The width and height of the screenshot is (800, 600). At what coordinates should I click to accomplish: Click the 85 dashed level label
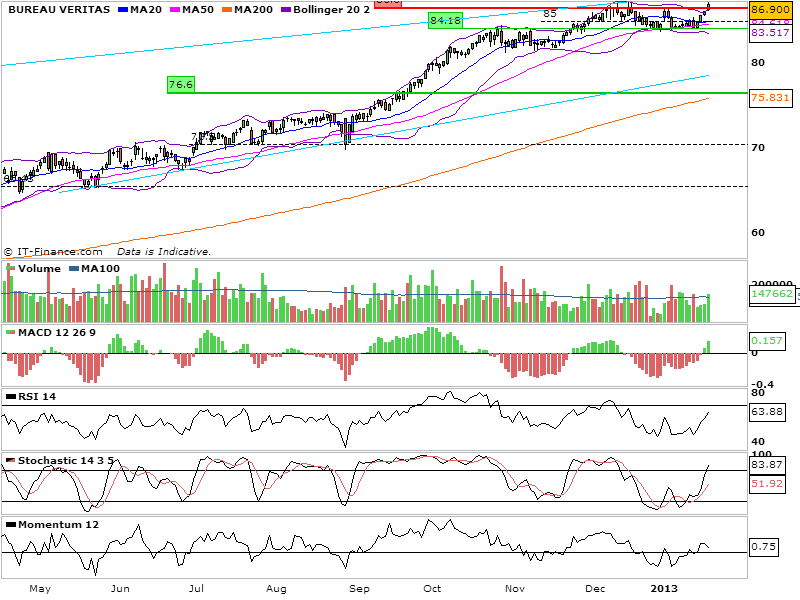[x=549, y=14]
